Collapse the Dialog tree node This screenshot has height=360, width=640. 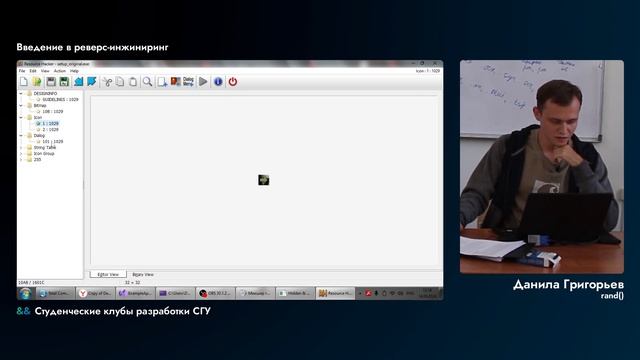click(x=21, y=135)
